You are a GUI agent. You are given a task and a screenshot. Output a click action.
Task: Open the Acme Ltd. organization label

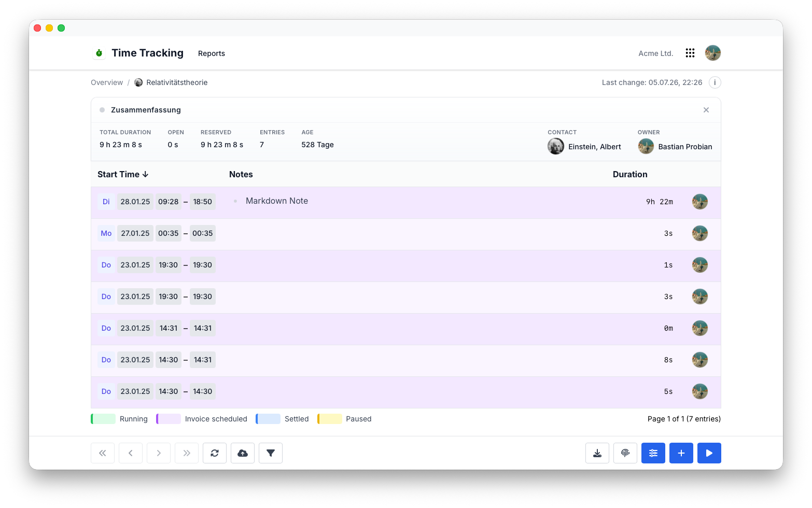(656, 53)
